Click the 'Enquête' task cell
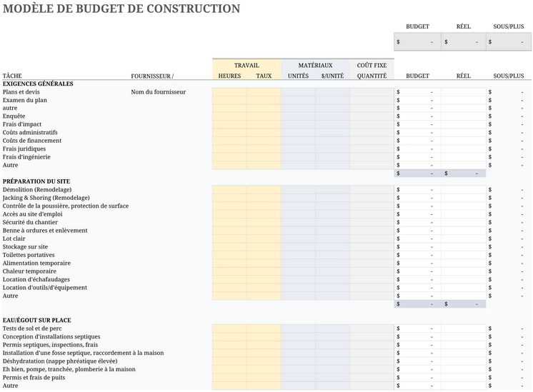533x392 pixels. (x=14, y=116)
